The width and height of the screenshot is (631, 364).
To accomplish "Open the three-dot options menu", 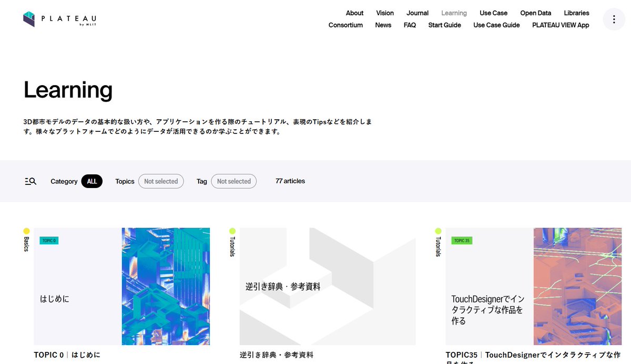I will tap(614, 19).
